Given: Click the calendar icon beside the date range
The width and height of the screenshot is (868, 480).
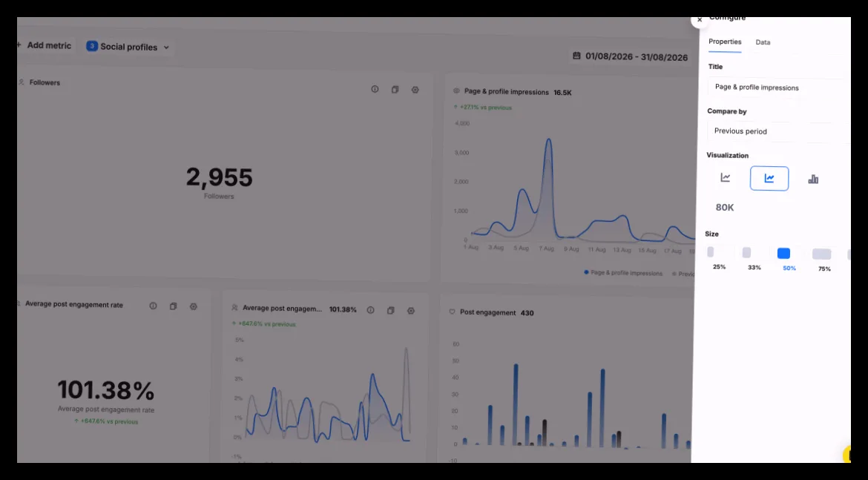Looking at the screenshot, I should pyautogui.click(x=576, y=56).
